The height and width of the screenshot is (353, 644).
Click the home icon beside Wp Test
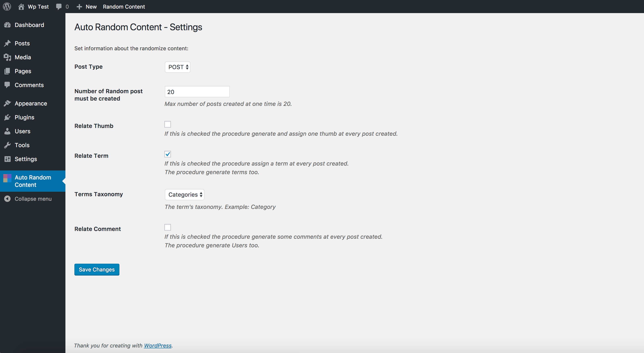21,7
